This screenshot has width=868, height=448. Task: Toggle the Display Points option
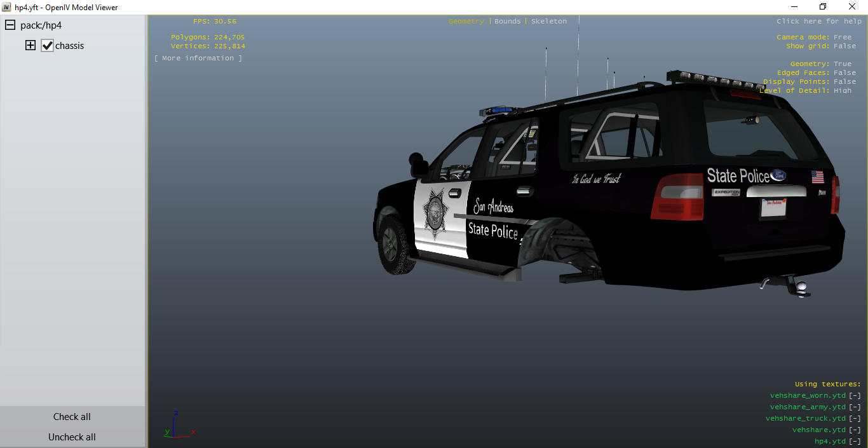(844, 82)
